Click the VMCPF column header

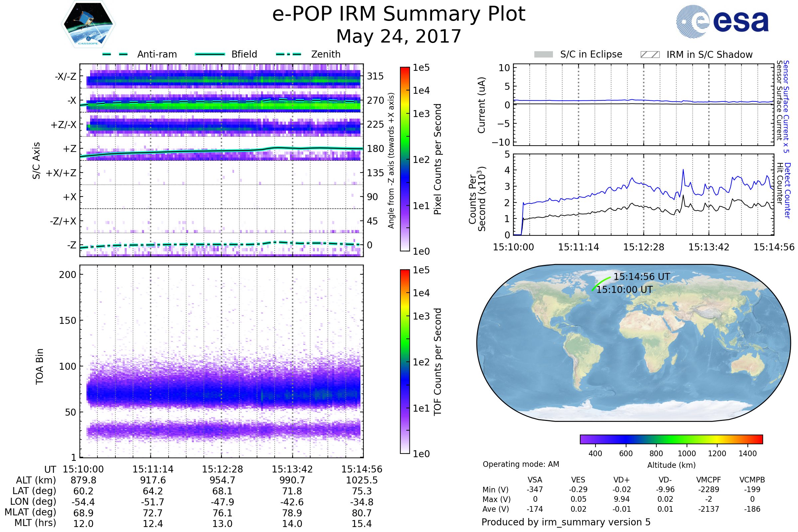709,480
